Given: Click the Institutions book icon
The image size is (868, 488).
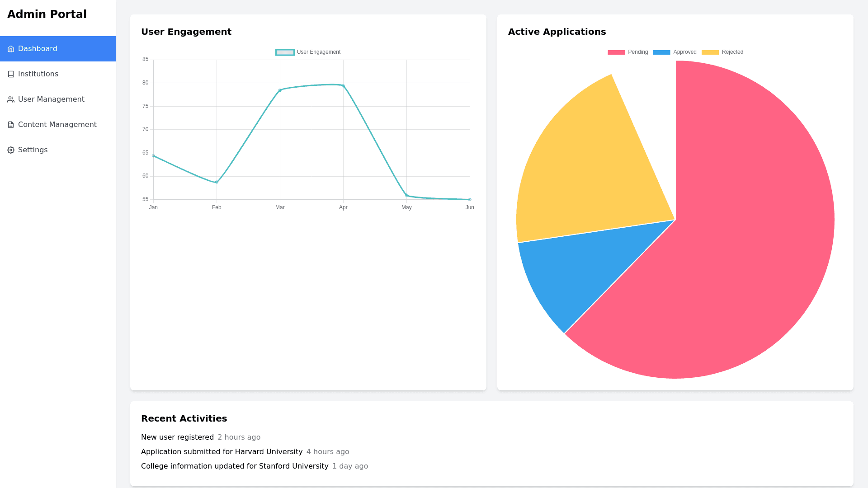Looking at the screenshot, I should pyautogui.click(x=11, y=74).
